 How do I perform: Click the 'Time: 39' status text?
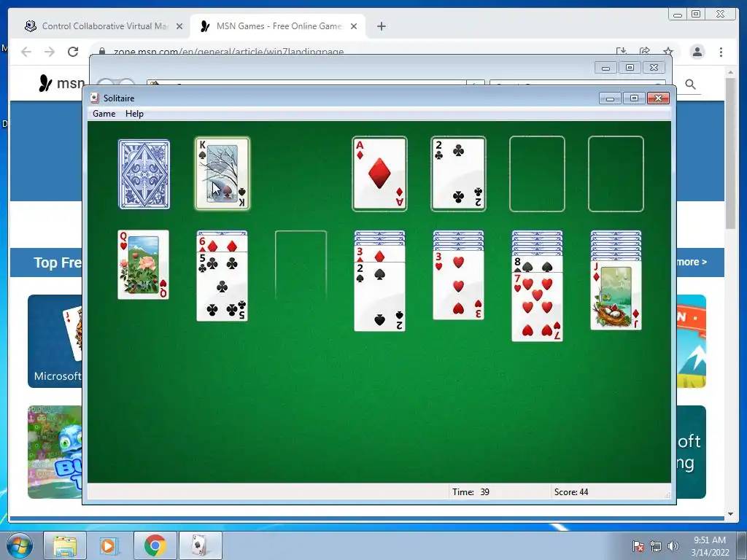[x=471, y=492]
